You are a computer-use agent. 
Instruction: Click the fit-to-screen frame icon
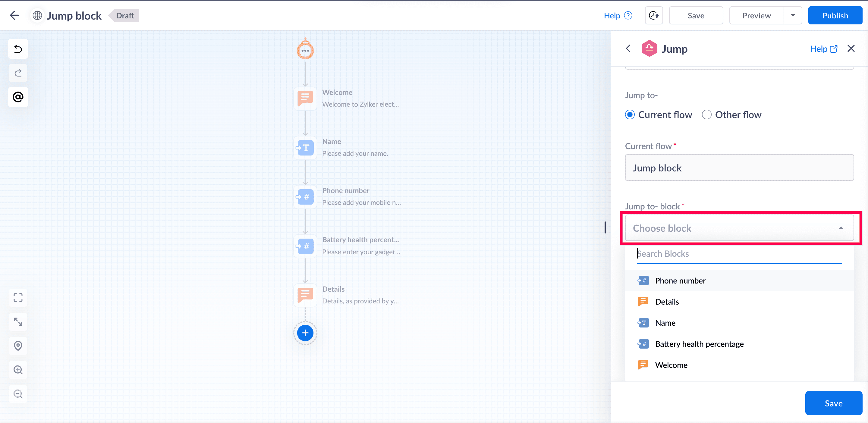coord(18,297)
